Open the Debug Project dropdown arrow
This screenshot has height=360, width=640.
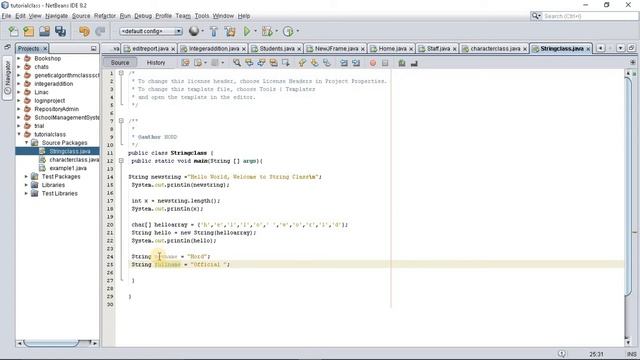pos(276,31)
